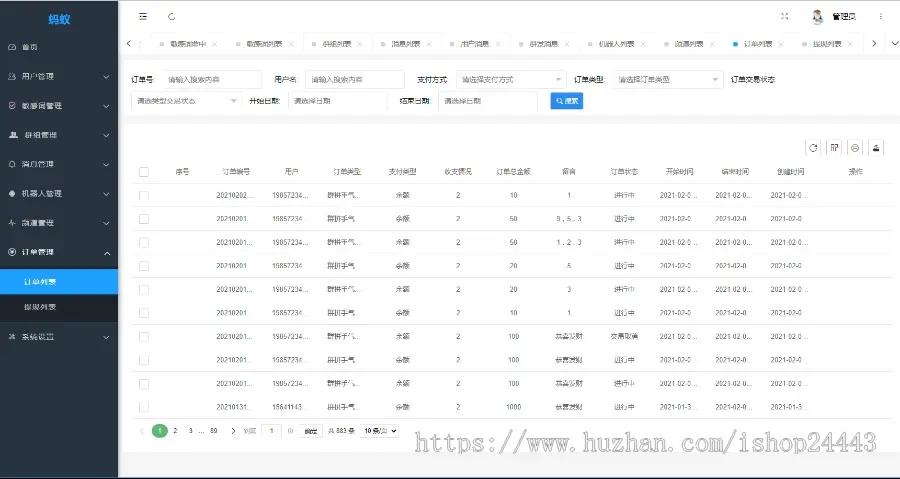Open the 支付方式 payment method dropdown
900x479 pixels.
pyautogui.click(x=510, y=79)
